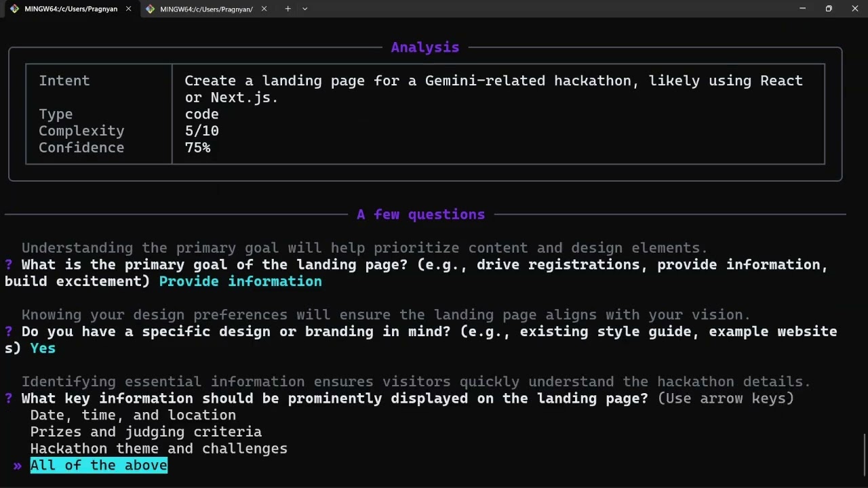Click the 'Analysis' heading

point(425,47)
